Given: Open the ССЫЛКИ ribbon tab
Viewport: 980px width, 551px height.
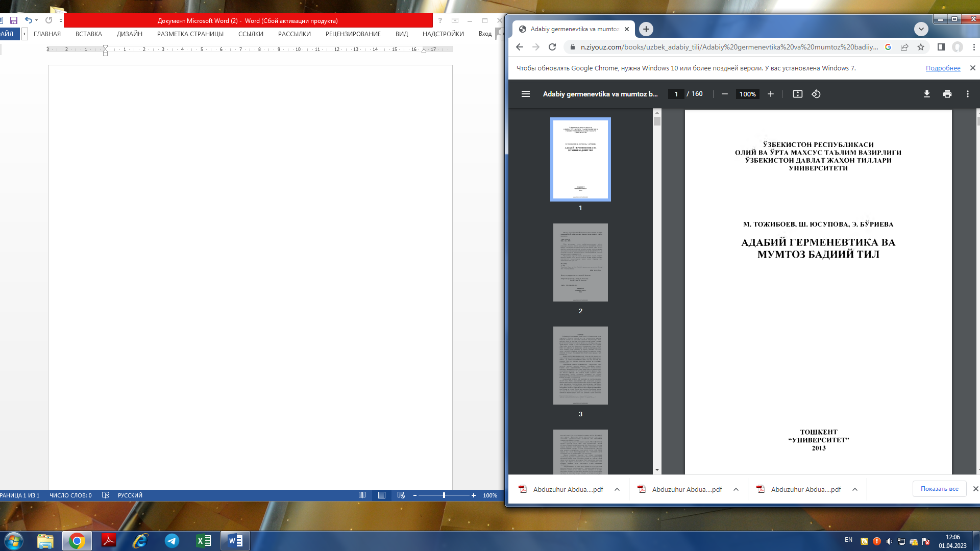Looking at the screenshot, I should coord(251,34).
